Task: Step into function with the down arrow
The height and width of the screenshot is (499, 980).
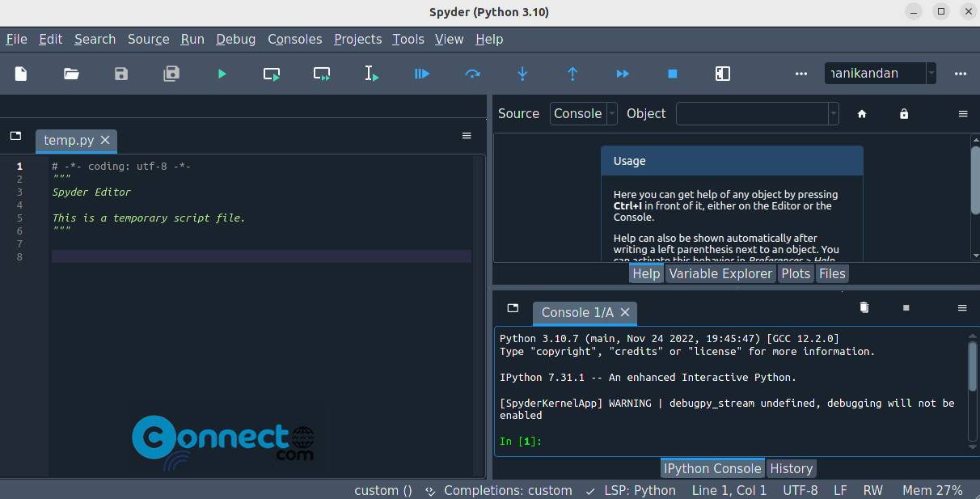Action: (x=522, y=74)
